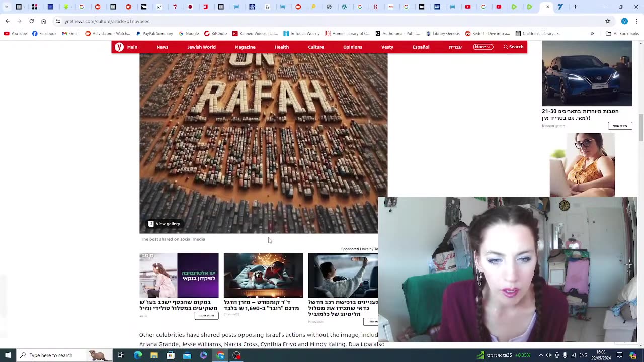644x362 pixels.
Task: Open the In Touch Weekly bookmark
Action: tap(301, 34)
